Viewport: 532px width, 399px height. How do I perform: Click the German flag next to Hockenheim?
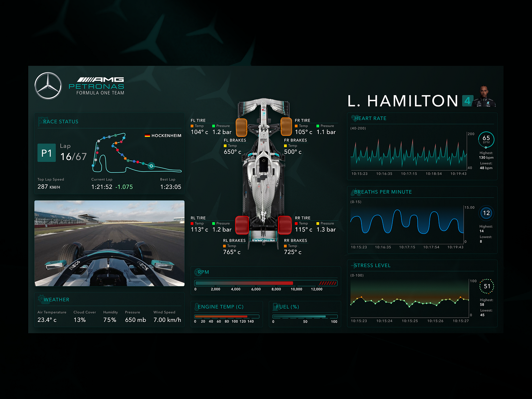(147, 135)
